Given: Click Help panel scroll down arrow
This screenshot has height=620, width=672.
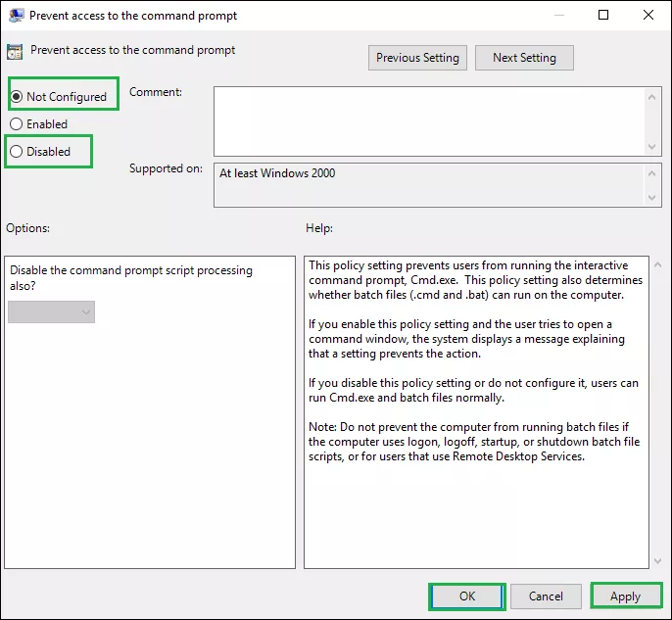Looking at the screenshot, I should (658, 561).
